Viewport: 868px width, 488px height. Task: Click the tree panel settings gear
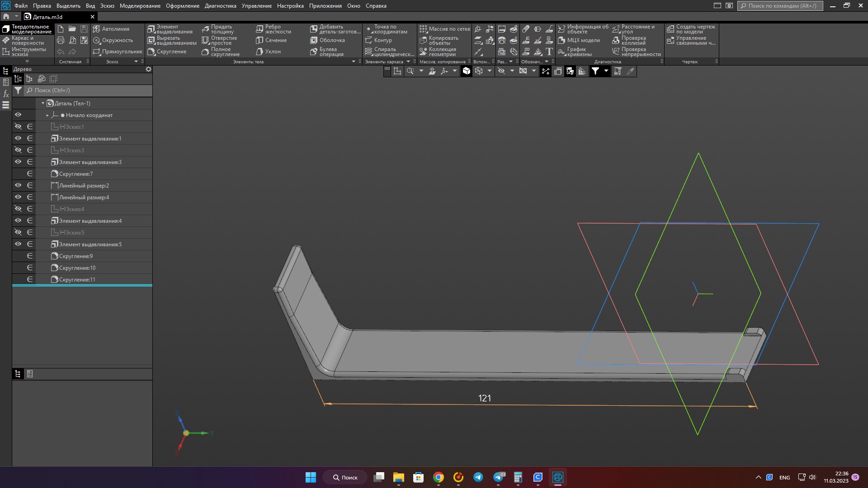(148, 70)
